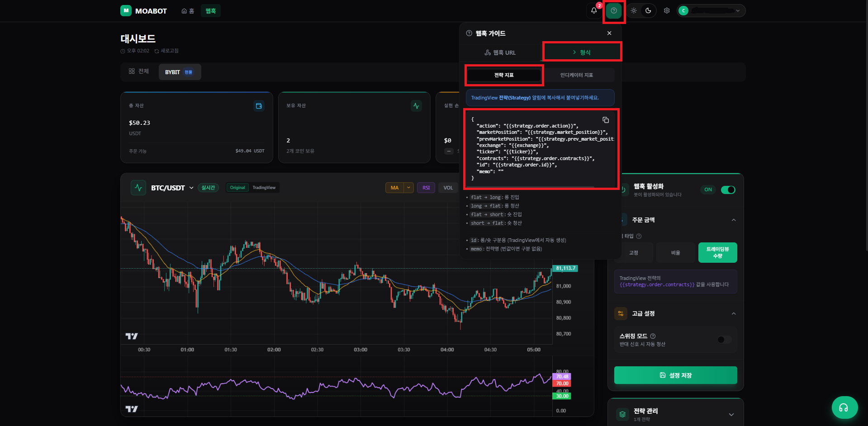Screen dimensions: 868x426
Task: Click the page vertical scrollbar
Action: click(866, 127)
